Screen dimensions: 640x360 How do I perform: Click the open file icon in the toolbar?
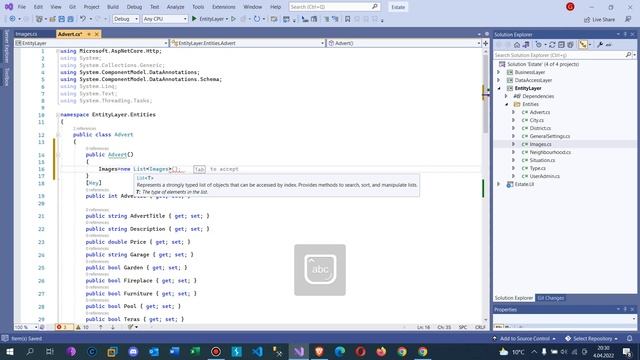coord(52,19)
